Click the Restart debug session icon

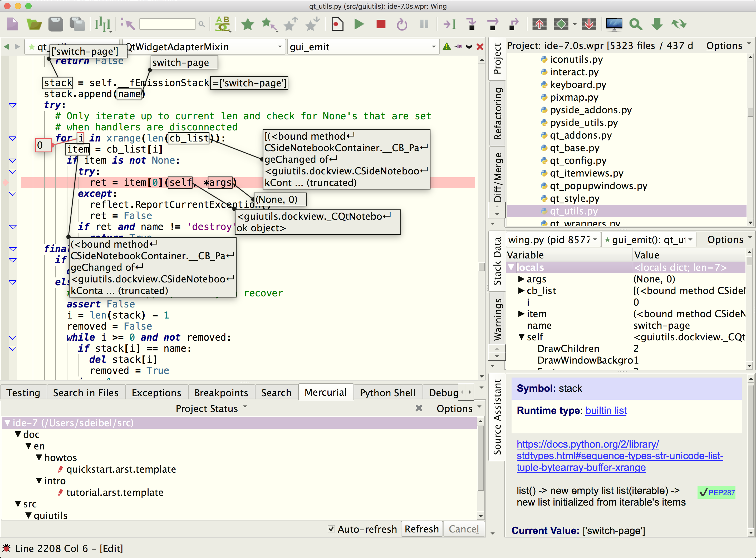click(403, 23)
